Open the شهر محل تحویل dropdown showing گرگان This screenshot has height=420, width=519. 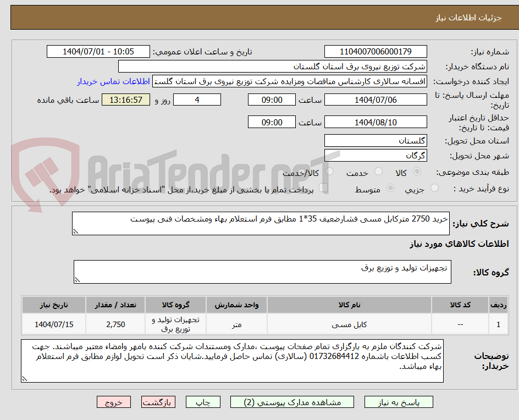tap(376, 155)
